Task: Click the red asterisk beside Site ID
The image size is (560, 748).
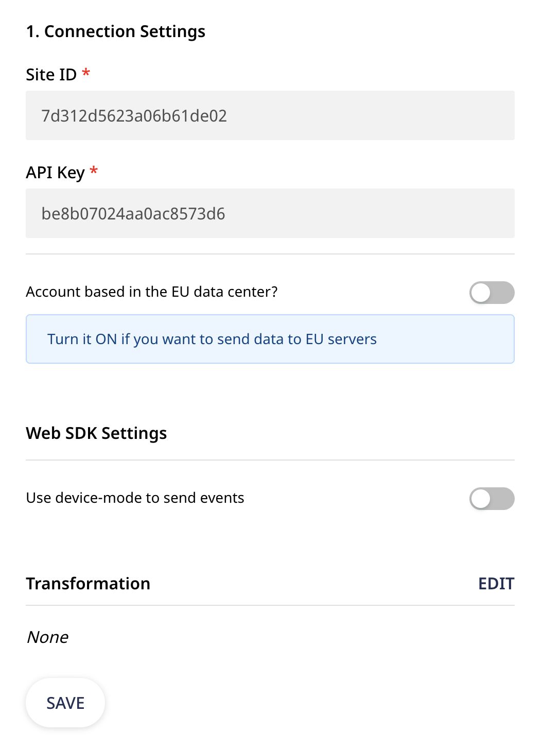Action: click(86, 73)
